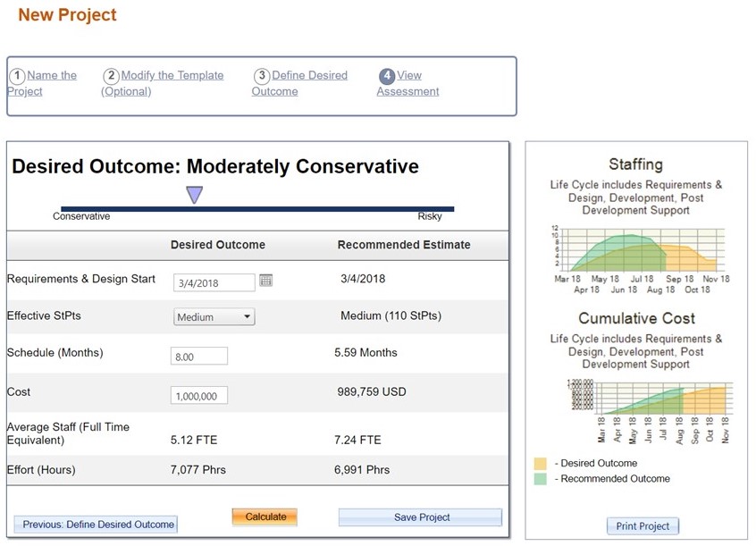Go to Define Desired Outcome step
Screen dimensions: 756x546
click(299, 83)
